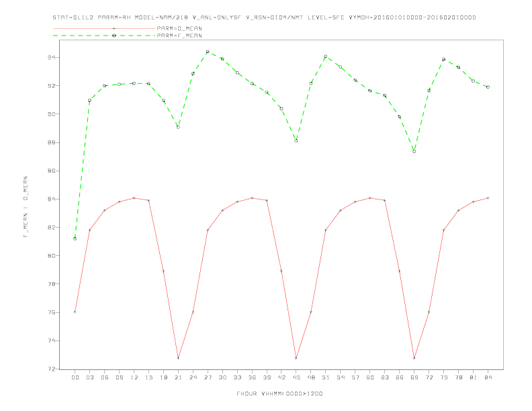Click the x-axis tick label 84
This screenshot has height=411, width=532.
pos(488,377)
